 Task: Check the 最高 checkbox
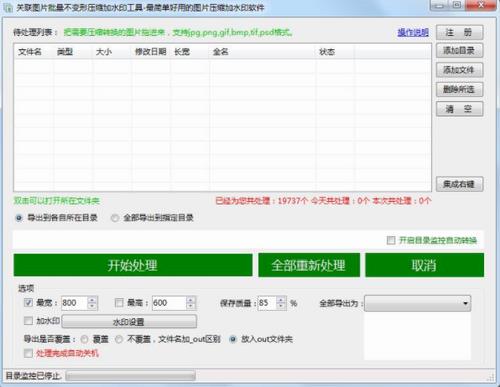pos(119,303)
